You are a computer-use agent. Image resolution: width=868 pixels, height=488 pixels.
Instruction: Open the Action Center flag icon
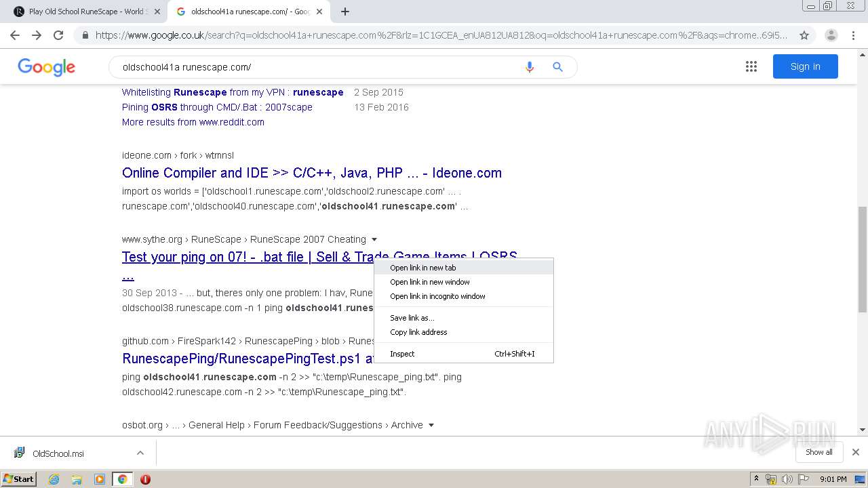pos(802,479)
